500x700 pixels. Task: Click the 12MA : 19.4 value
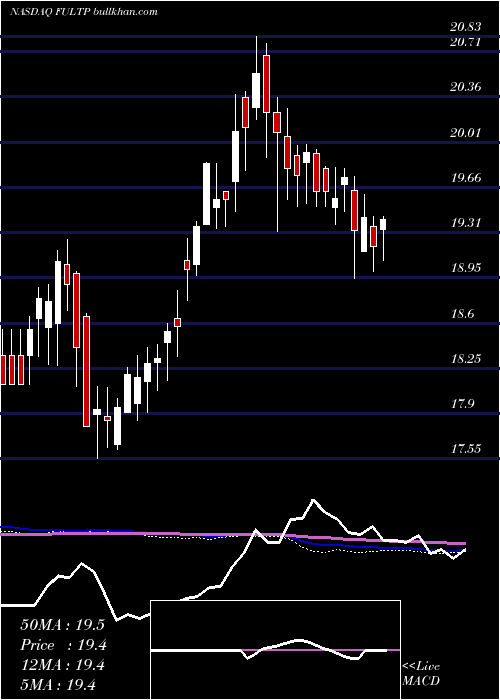(62, 665)
